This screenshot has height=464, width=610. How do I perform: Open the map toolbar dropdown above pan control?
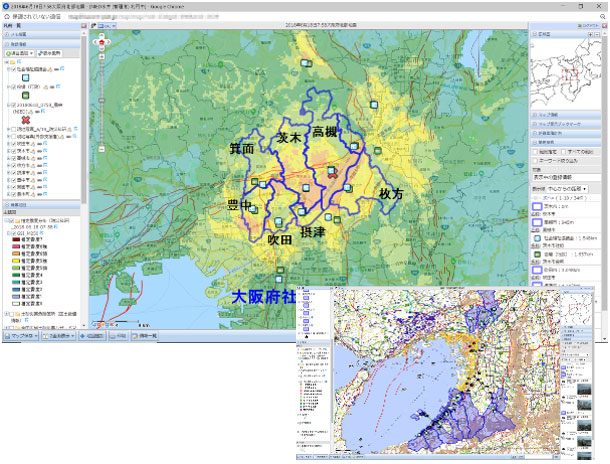pos(107,26)
